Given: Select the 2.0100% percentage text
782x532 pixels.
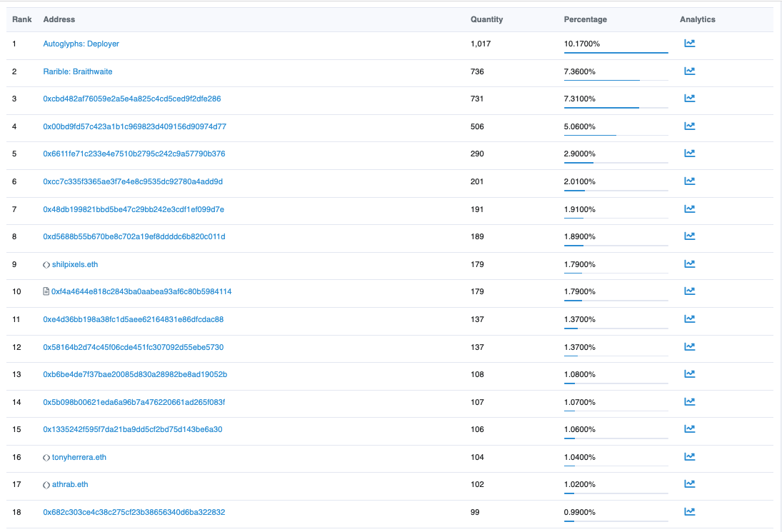Looking at the screenshot, I should [579, 181].
